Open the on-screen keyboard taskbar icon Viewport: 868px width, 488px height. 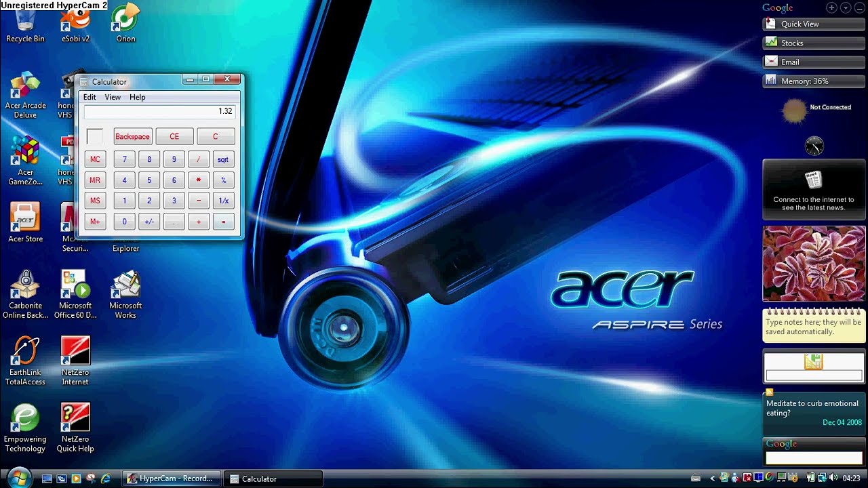tap(695, 479)
